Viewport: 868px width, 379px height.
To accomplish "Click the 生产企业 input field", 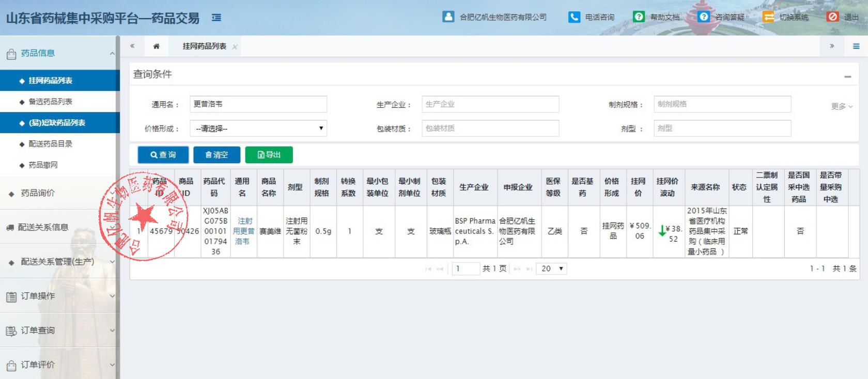I will 490,104.
